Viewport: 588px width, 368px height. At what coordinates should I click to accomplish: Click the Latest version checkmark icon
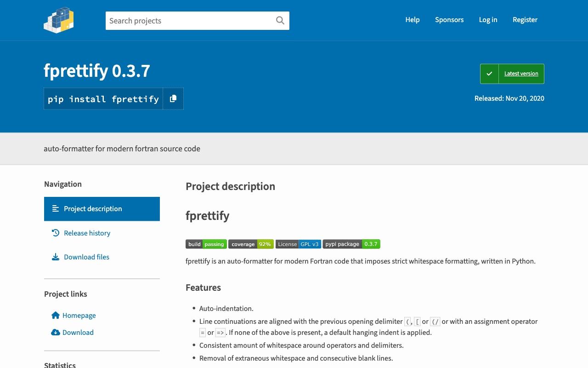point(490,74)
